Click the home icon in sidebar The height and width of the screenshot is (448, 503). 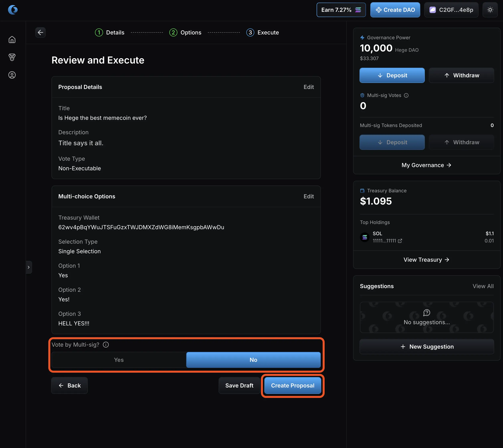(12, 40)
